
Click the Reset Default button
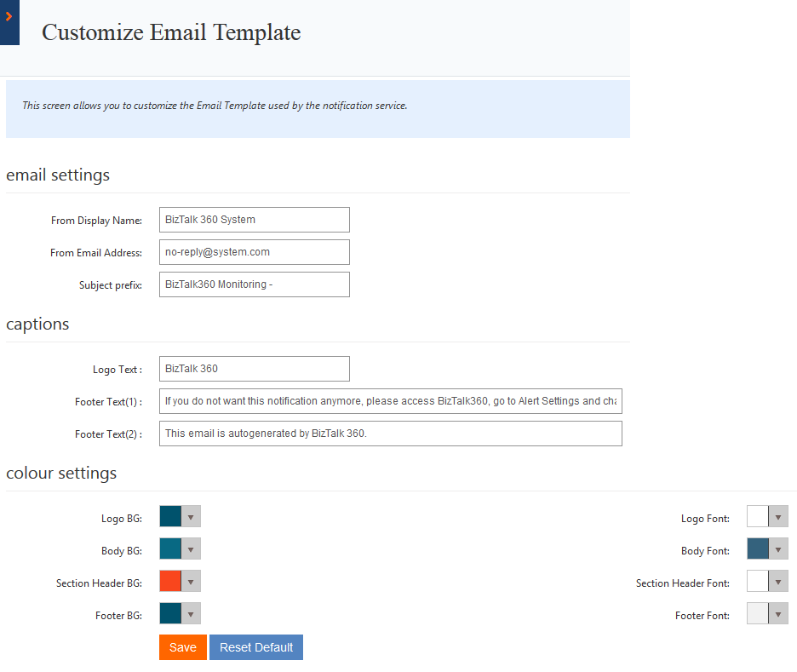[x=256, y=647]
